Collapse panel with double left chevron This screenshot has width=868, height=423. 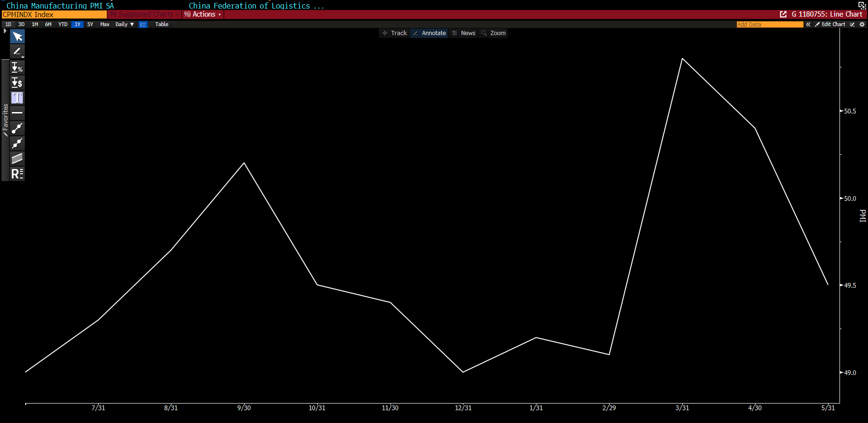point(808,24)
